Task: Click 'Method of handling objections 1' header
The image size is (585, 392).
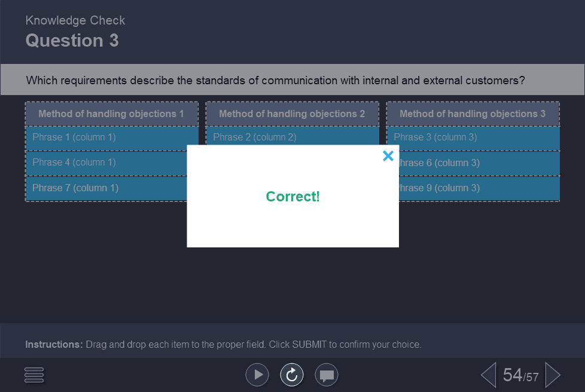Action: tap(111, 114)
